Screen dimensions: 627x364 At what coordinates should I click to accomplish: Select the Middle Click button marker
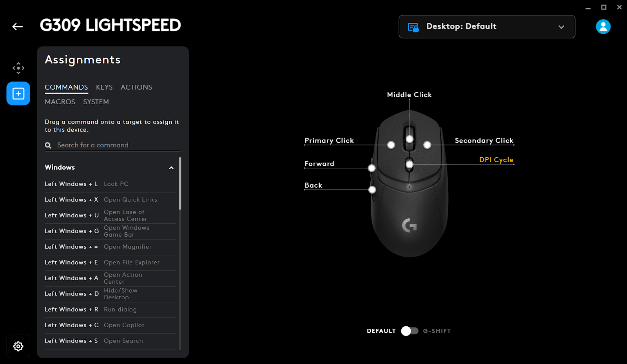point(410,139)
